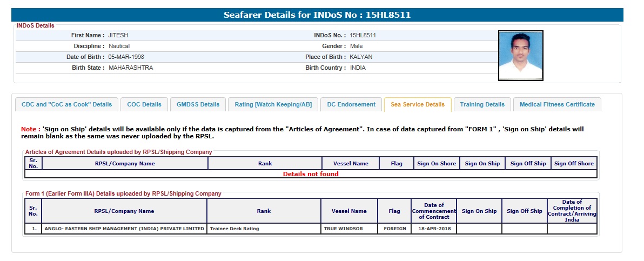Open the Medical Fitness Certificate tab
The image size is (644, 261).
click(x=556, y=105)
